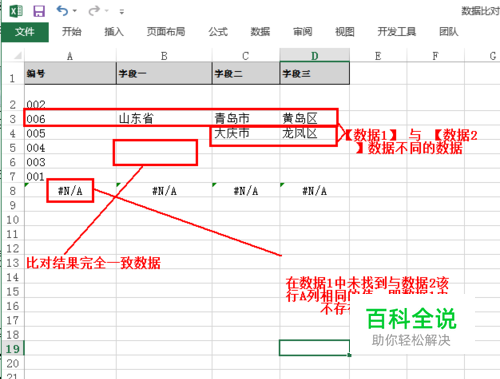Viewport: 500px width, 379px height.
Task: Select column F header
Action: coord(435,56)
